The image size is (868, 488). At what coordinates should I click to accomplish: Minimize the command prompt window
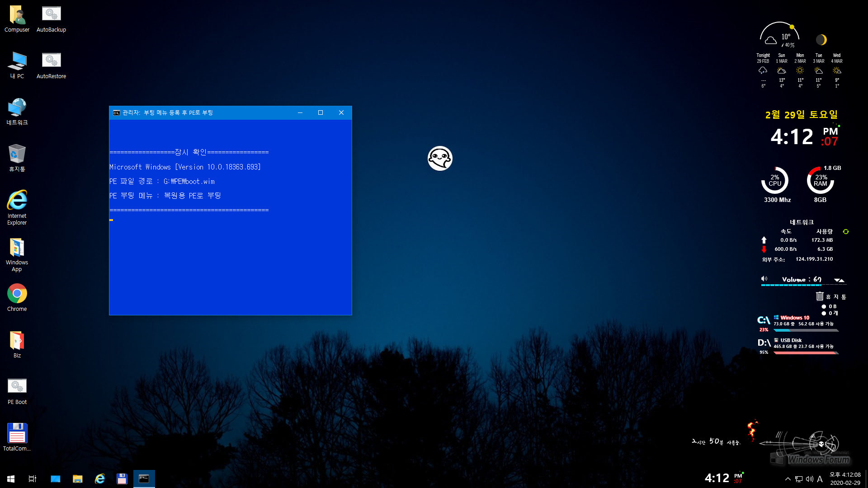[x=300, y=113]
